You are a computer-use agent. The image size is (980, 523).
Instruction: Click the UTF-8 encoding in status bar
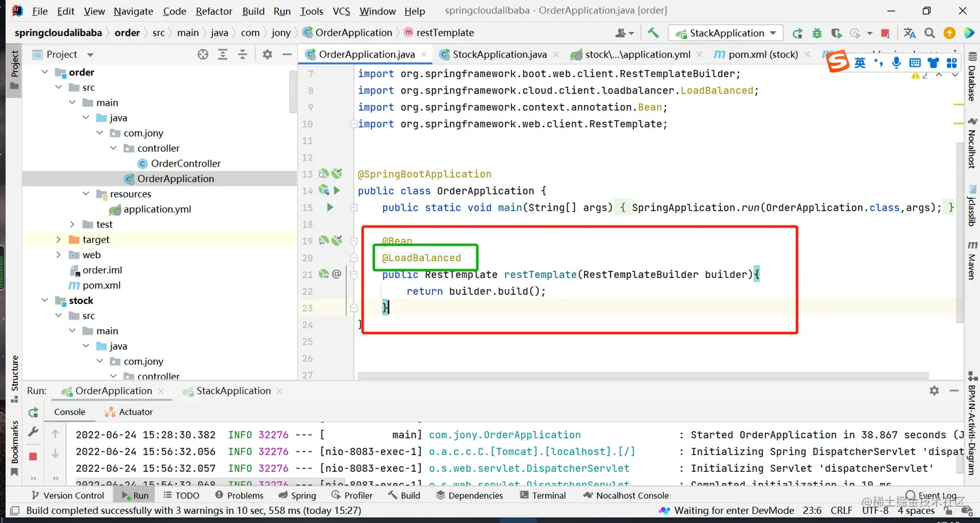(875, 511)
